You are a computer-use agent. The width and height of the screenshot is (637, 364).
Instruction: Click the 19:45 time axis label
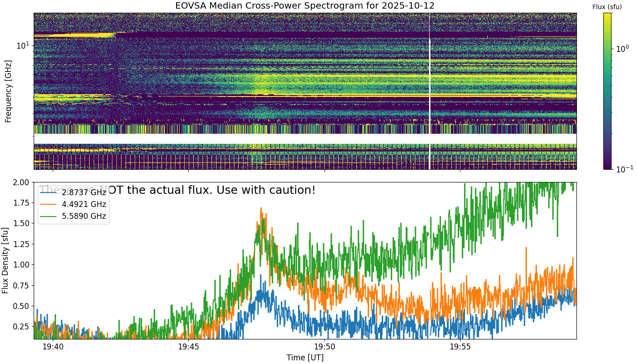pos(188,347)
